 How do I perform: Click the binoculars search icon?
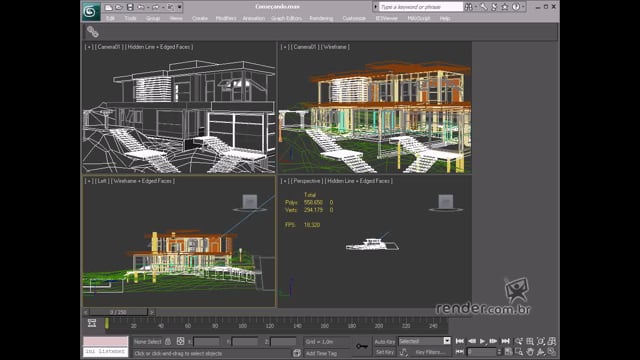point(469,7)
